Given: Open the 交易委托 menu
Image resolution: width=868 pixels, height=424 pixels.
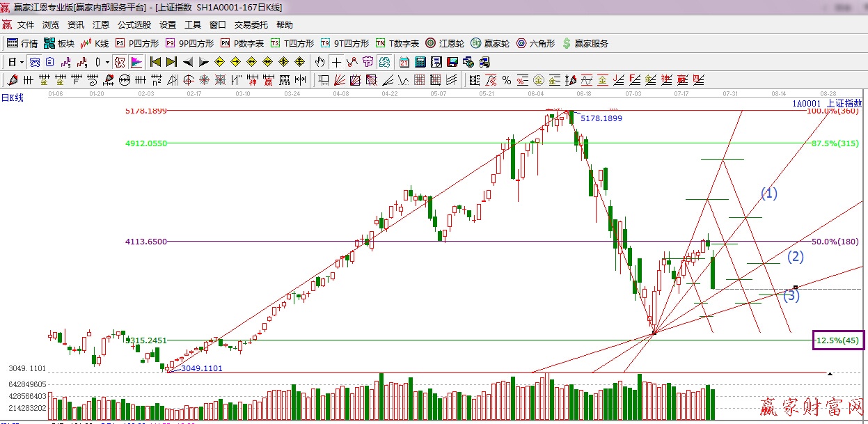Looking at the screenshot, I should pyautogui.click(x=251, y=25).
